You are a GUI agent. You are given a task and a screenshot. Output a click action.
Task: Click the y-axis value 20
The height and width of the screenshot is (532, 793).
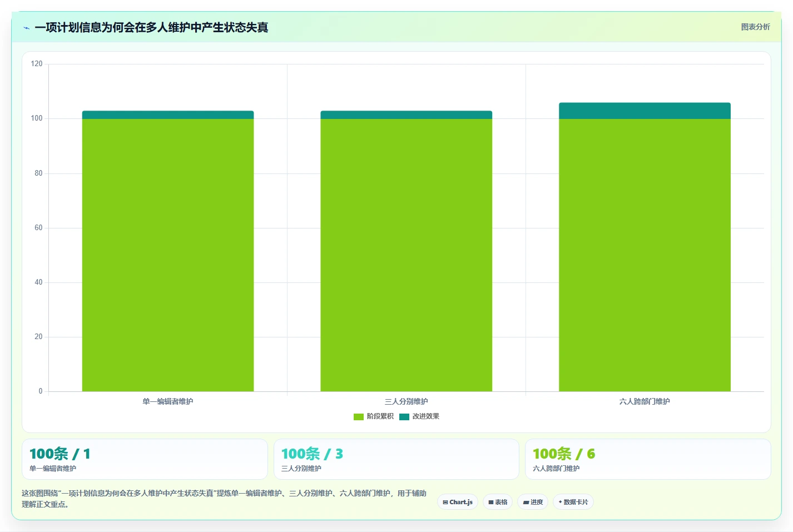[x=38, y=337]
